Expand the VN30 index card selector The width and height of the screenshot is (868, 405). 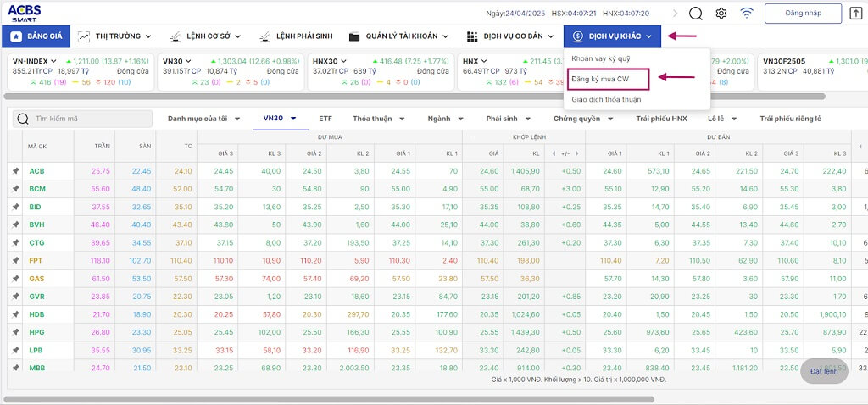(188, 61)
